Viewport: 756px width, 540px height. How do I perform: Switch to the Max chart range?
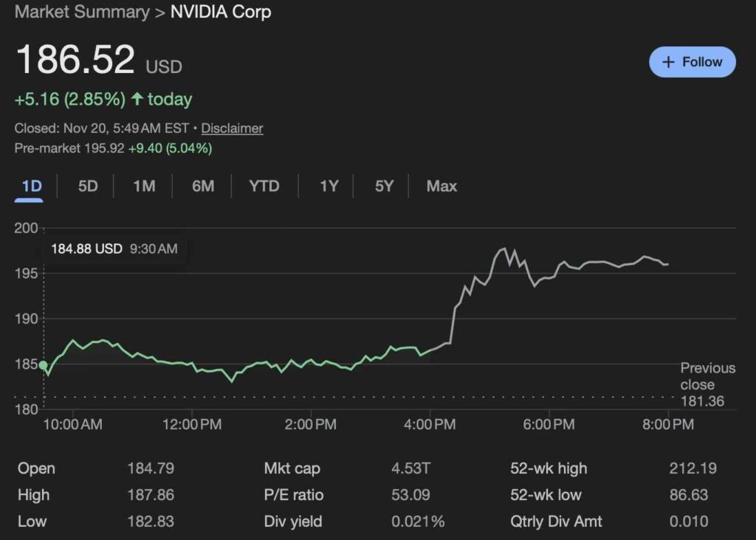[x=441, y=187]
